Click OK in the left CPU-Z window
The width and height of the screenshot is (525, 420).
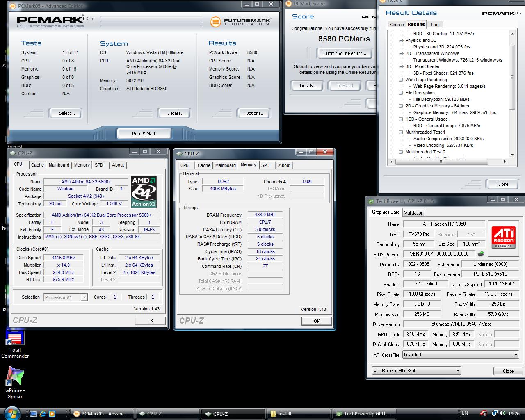coord(150,321)
